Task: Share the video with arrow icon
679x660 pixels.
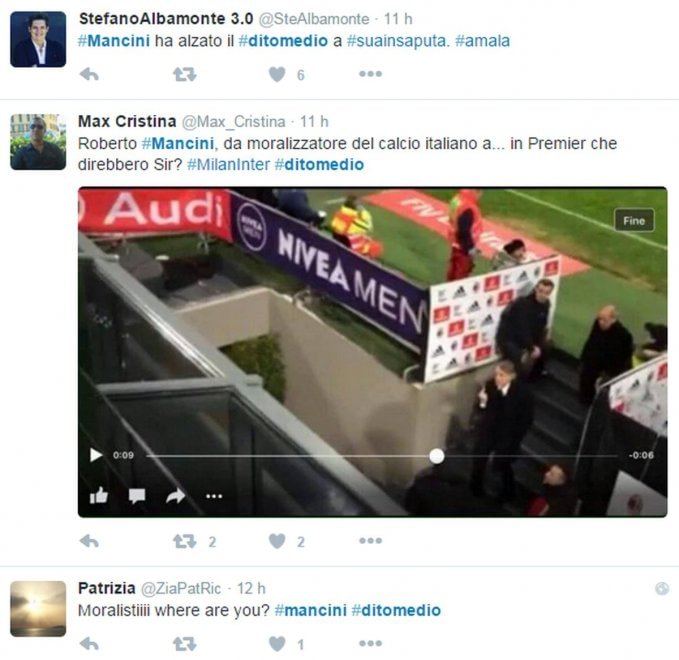Action: point(175,496)
